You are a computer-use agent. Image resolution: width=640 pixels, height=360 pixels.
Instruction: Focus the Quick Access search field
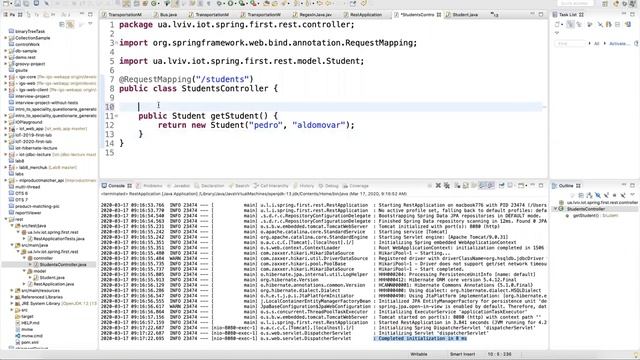575,3
